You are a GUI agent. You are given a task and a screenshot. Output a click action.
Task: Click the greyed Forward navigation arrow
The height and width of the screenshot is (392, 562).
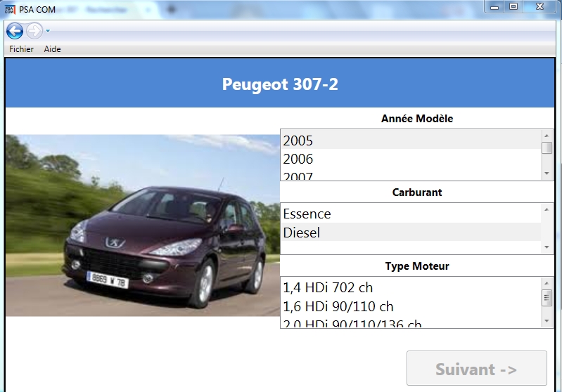click(x=34, y=31)
